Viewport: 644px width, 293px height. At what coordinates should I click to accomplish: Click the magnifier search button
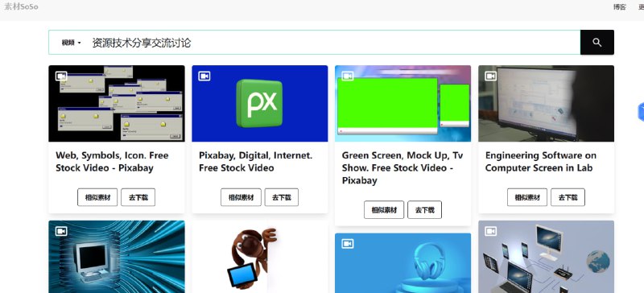click(x=597, y=43)
